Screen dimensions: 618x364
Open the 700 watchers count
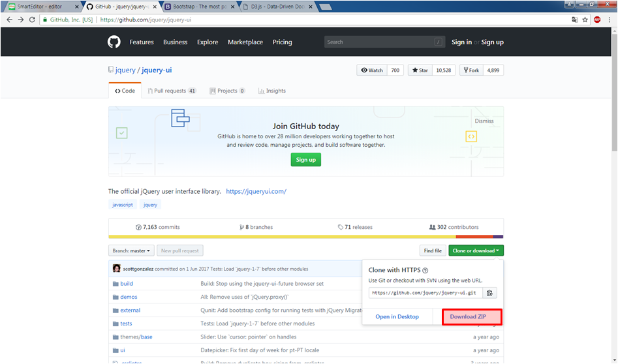tap(395, 70)
